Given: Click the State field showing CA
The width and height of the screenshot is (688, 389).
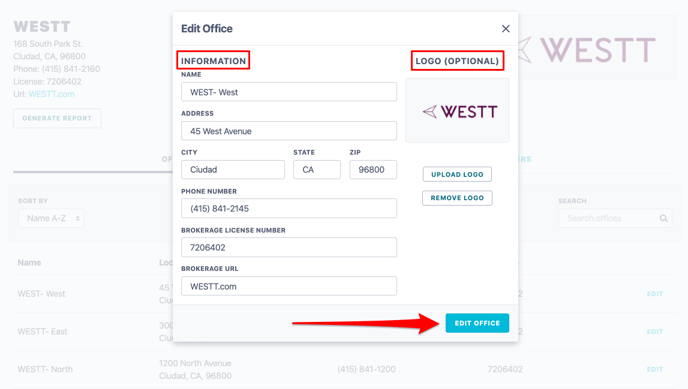Looking at the screenshot, I should (317, 169).
